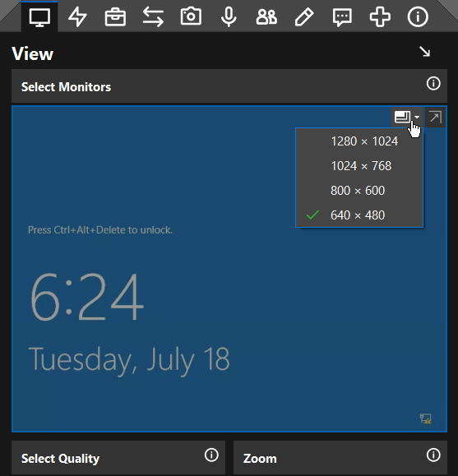The height and width of the screenshot is (476, 458).
Task: Collapse the View panel with diagonal arrow
Action: [424, 52]
